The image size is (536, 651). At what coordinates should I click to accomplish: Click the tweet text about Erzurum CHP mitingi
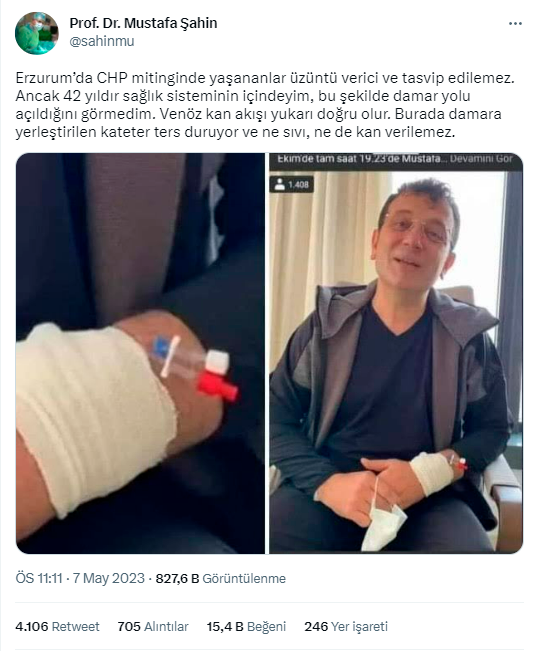[265, 105]
